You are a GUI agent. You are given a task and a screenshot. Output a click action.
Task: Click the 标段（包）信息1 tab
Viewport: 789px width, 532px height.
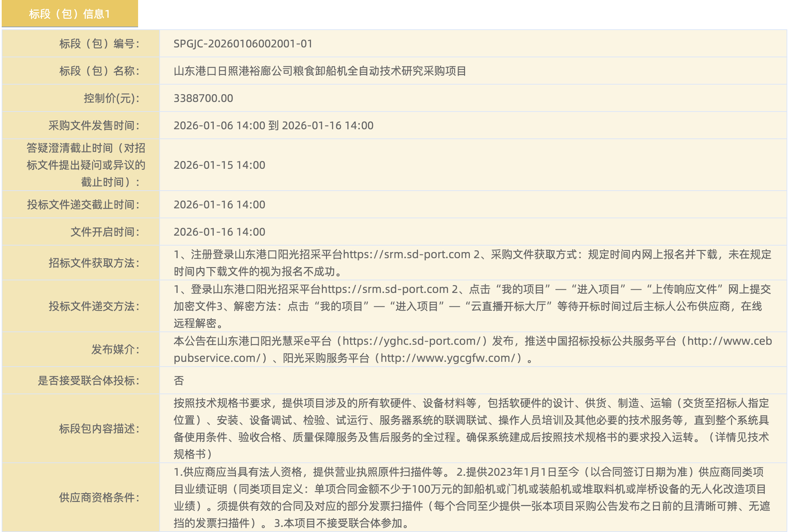tap(70, 14)
